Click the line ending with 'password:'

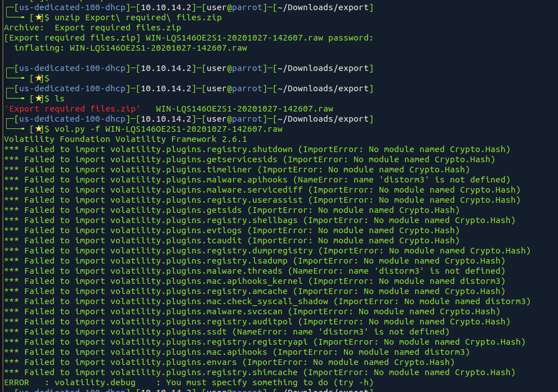(189, 38)
